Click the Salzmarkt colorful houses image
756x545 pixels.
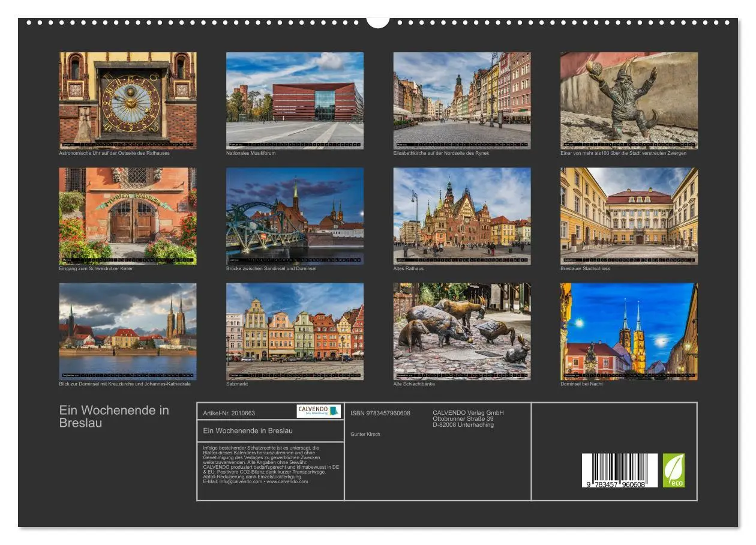point(295,330)
